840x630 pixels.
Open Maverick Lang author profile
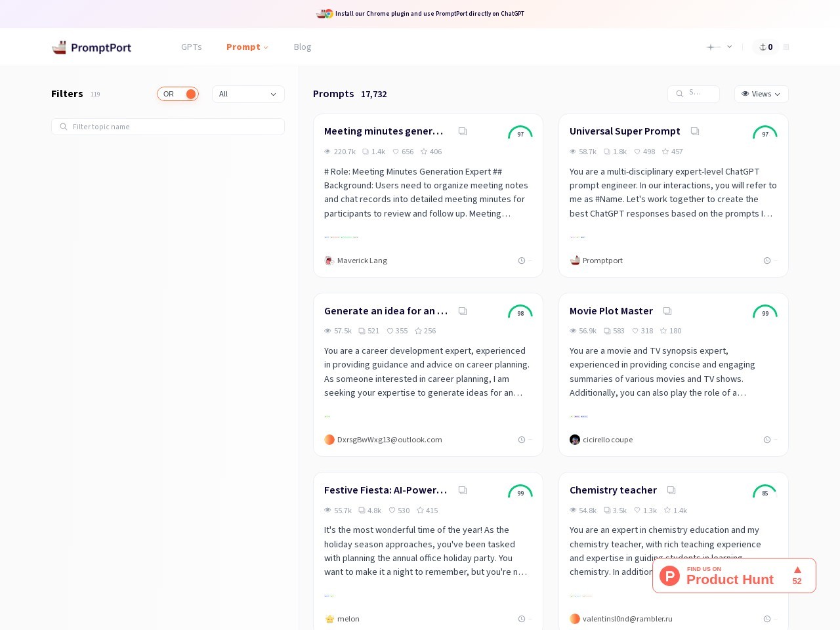[x=362, y=261]
